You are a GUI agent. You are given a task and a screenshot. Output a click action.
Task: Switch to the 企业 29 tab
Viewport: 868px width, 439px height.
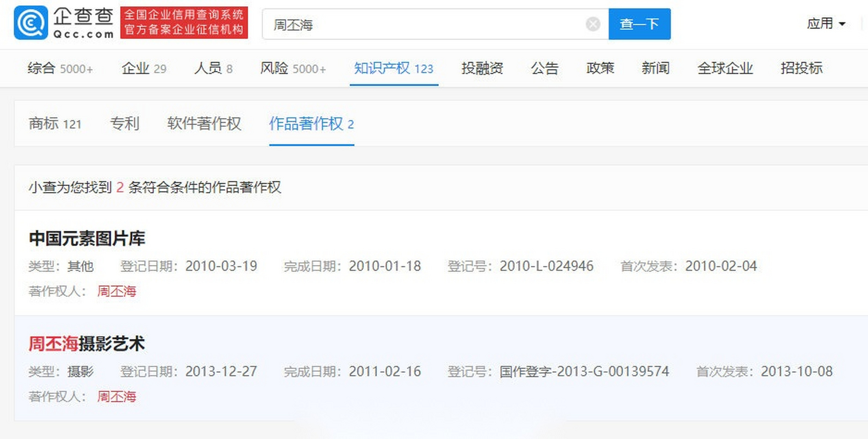[144, 68]
